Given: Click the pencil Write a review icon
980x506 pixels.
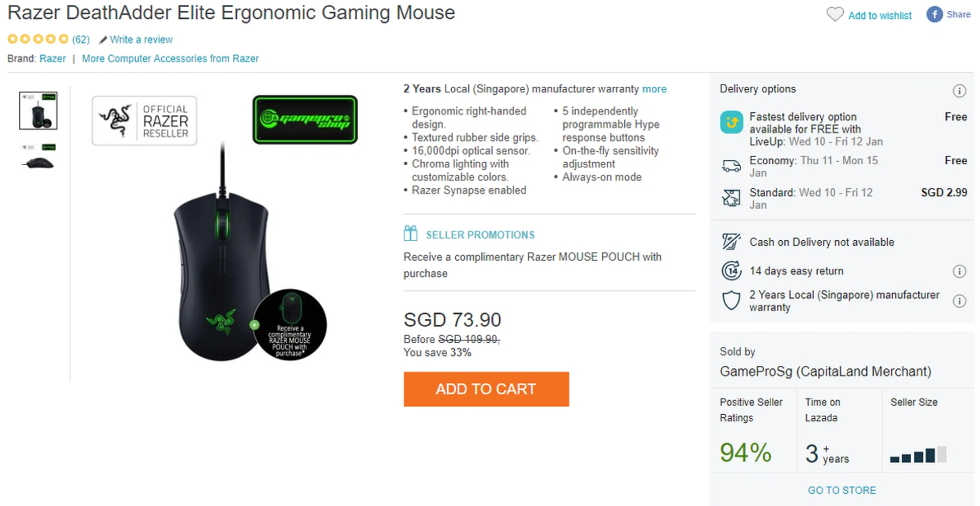Looking at the screenshot, I should pos(103,40).
